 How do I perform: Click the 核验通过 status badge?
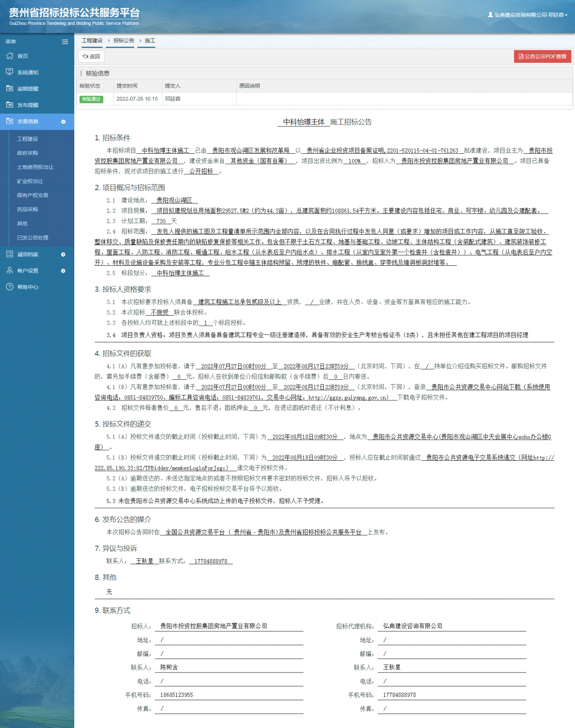91,99
